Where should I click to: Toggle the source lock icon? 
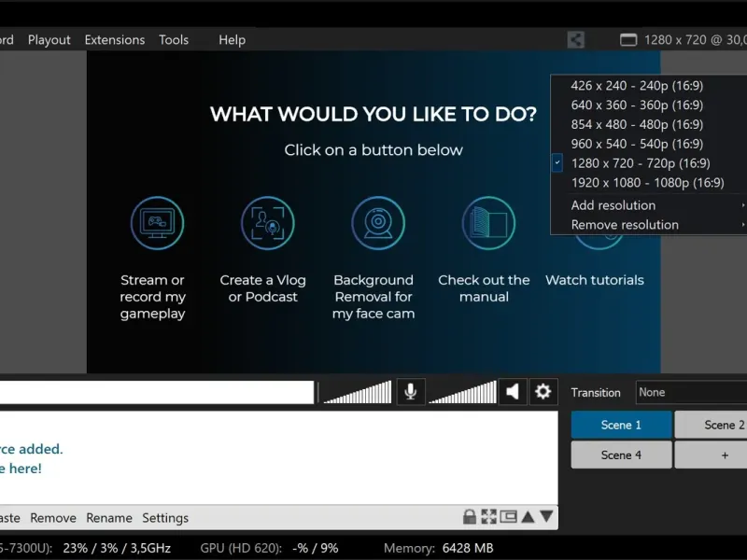[x=470, y=517]
